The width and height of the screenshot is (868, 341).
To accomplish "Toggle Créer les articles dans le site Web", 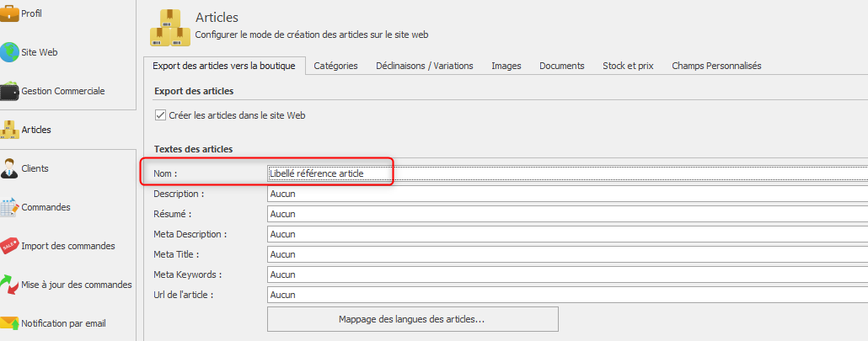I will tap(161, 115).
